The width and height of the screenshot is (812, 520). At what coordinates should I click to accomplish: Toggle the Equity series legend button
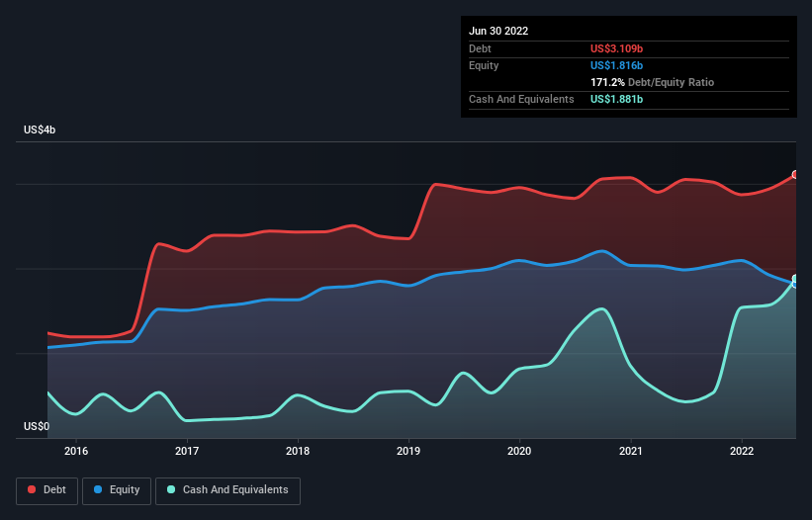117,490
